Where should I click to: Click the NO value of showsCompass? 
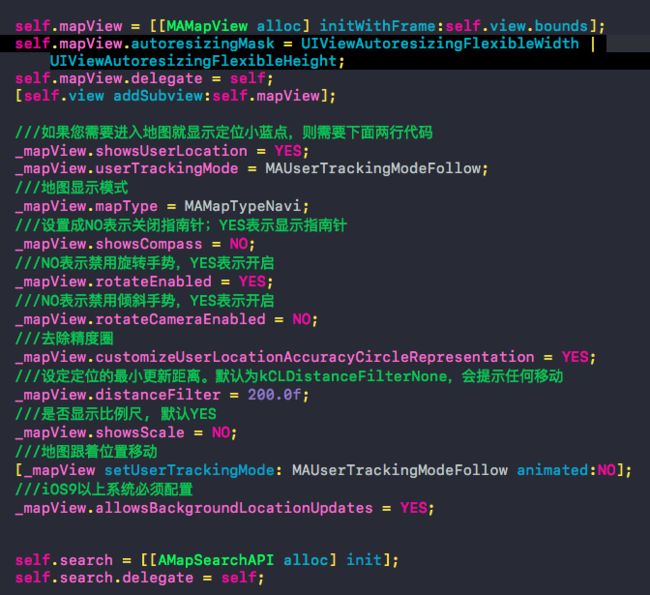click(239, 244)
